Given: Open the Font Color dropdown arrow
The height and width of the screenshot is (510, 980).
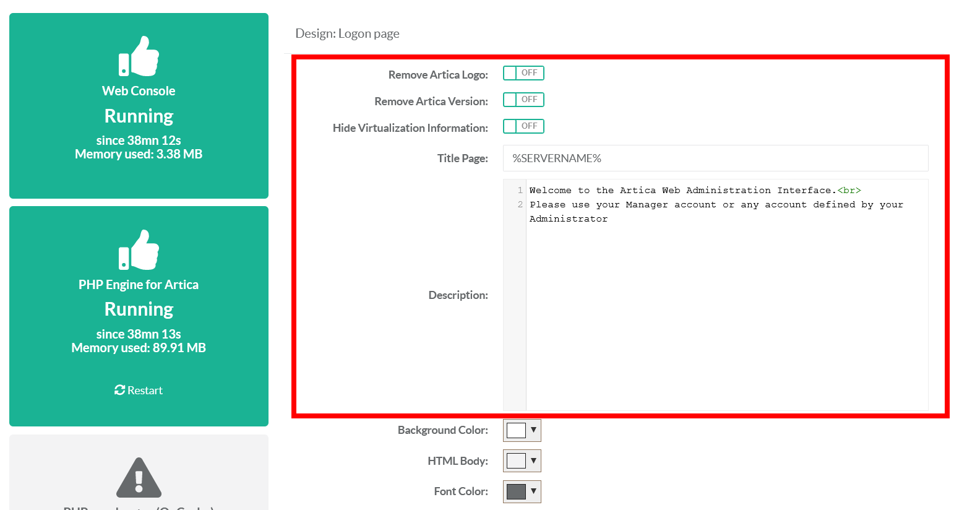Looking at the screenshot, I should tap(533, 491).
